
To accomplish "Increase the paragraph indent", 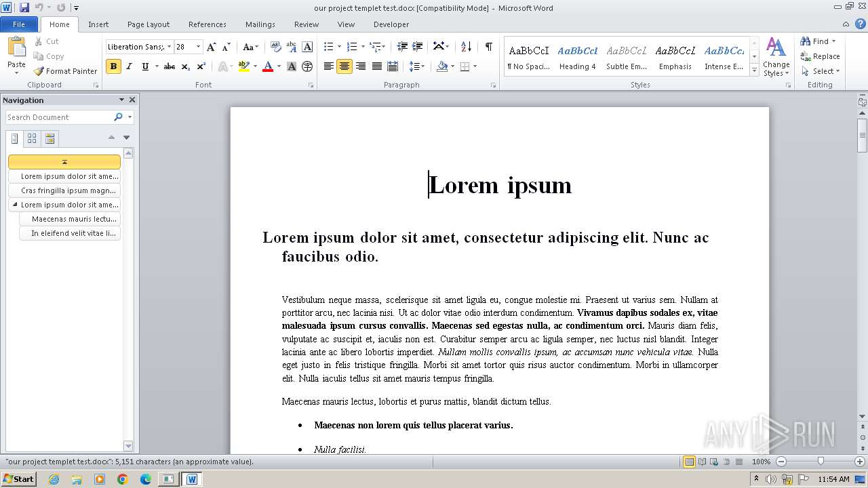I will click(418, 47).
